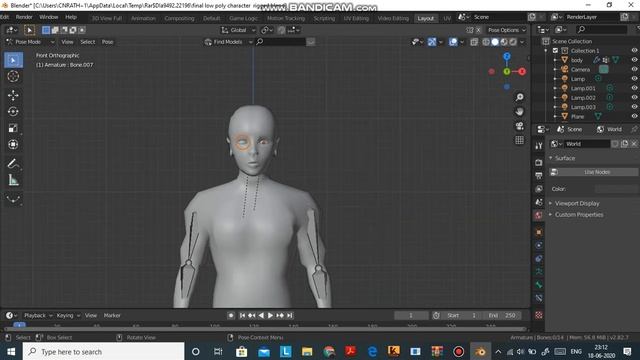Viewport: 640px width, 360px height.
Task: Expand the Viewport Display panel
Action: click(x=576, y=203)
